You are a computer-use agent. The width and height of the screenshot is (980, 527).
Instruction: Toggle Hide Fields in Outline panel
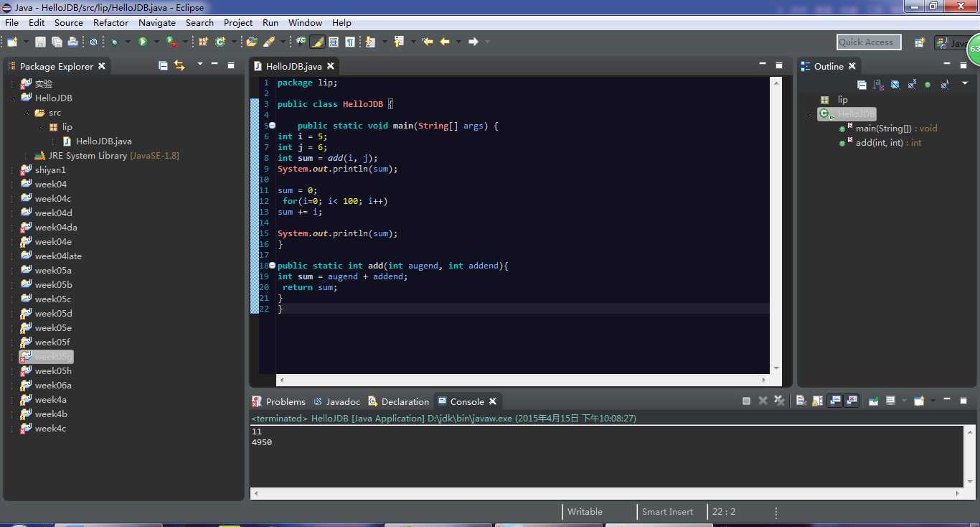coord(895,85)
